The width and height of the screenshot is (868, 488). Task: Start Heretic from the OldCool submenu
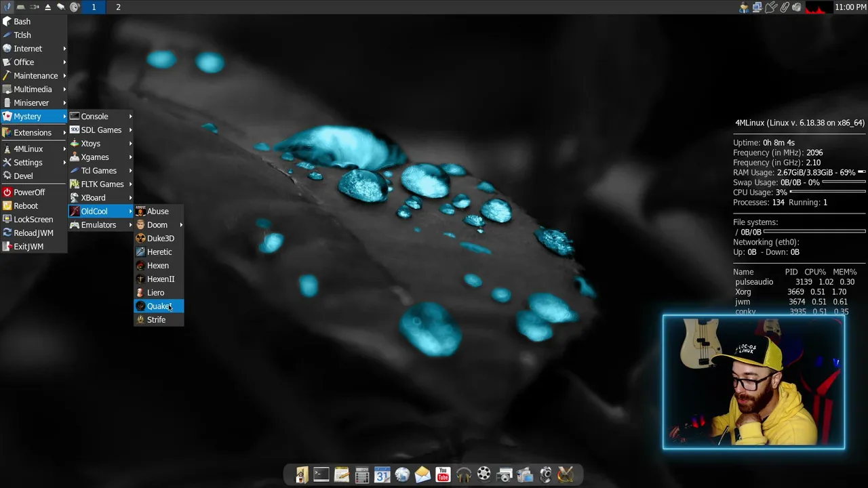click(x=159, y=252)
